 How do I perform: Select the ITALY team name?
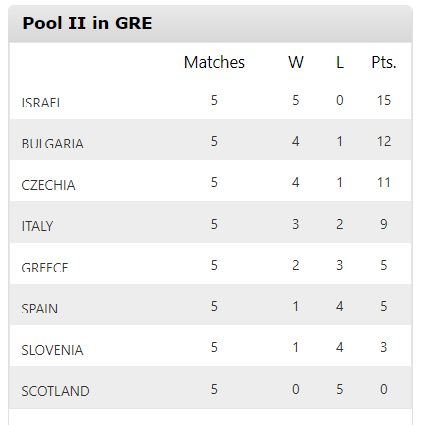(x=37, y=226)
